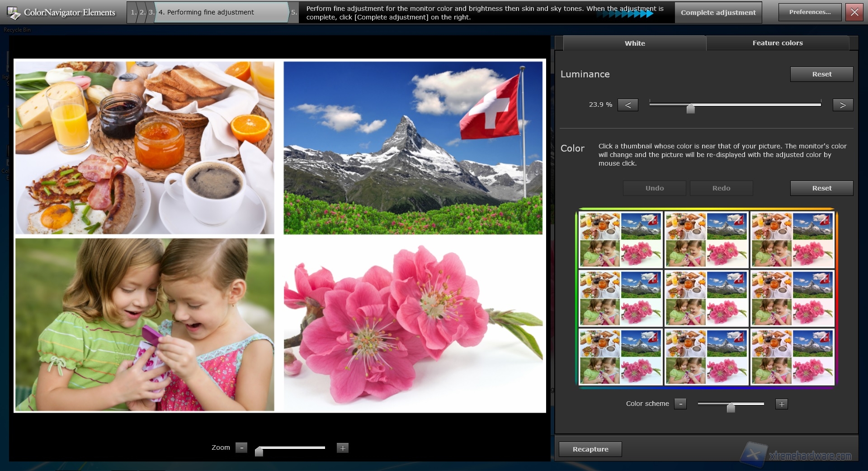Undo the last color adjustment
The height and width of the screenshot is (471, 868).
(x=654, y=188)
